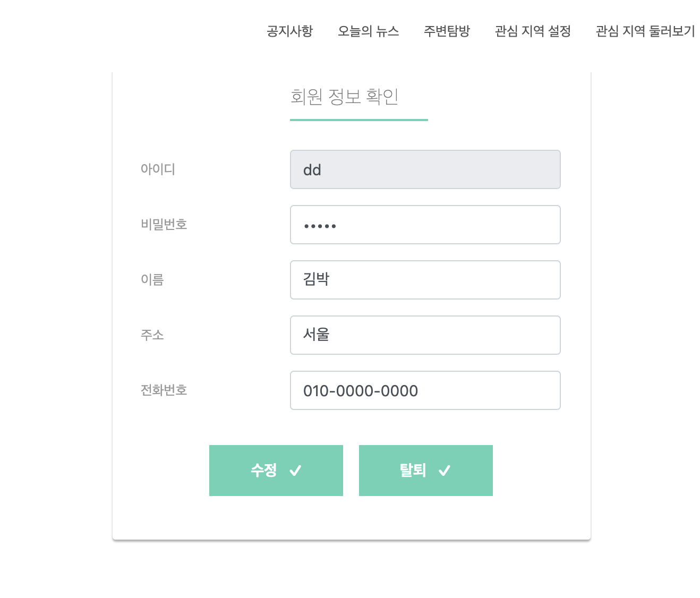Click the 탈퇴 button to withdraw membership
This screenshot has width=700, height=598.
click(425, 470)
